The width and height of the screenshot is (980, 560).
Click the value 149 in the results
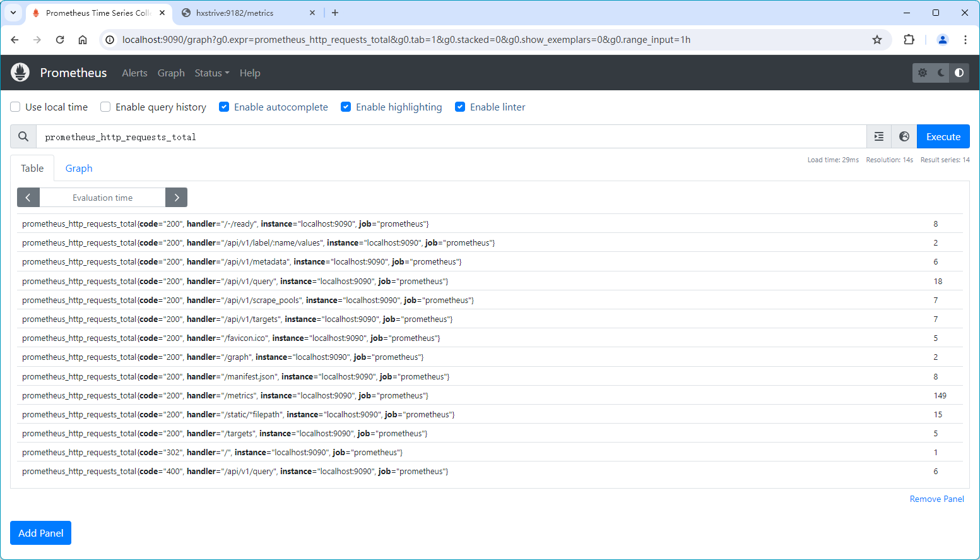(x=940, y=395)
